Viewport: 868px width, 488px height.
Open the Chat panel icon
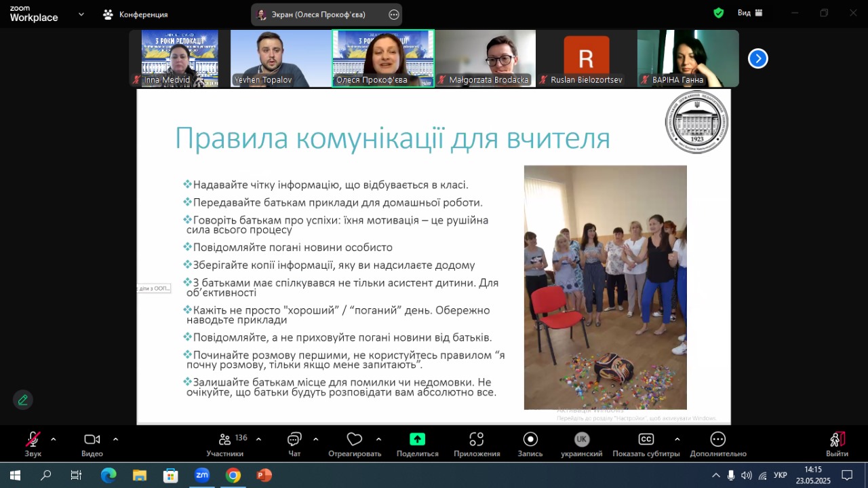pos(294,440)
